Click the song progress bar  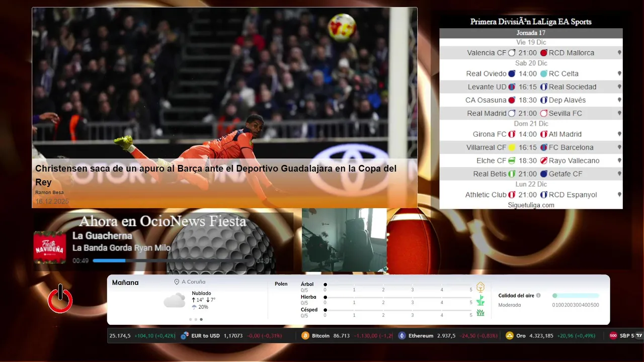point(173,260)
